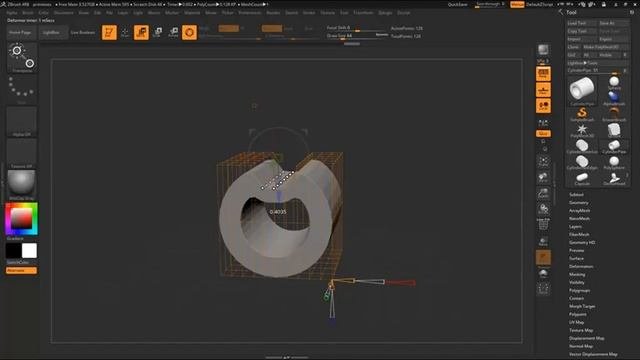Screen dimensions: 640x360
Task: Select the Move mode icon
Action: pos(141,32)
